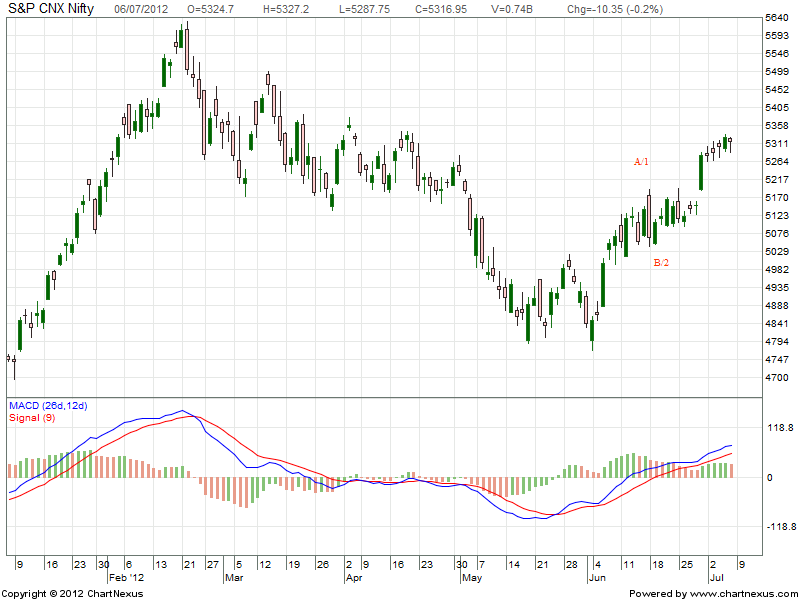
Task: Click the 26 date label on time axis
Action: click(322, 565)
